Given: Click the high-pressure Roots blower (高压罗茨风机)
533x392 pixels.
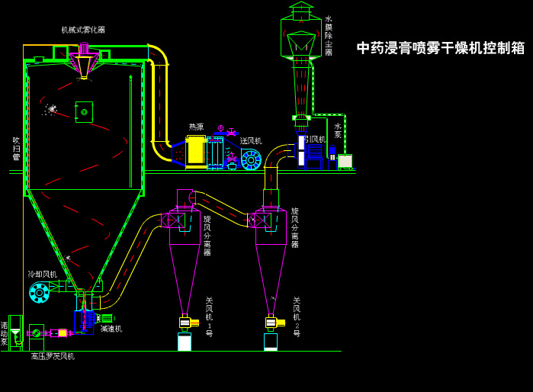Looking at the screenshot, I should pyautogui.click(x=36, y=333).
